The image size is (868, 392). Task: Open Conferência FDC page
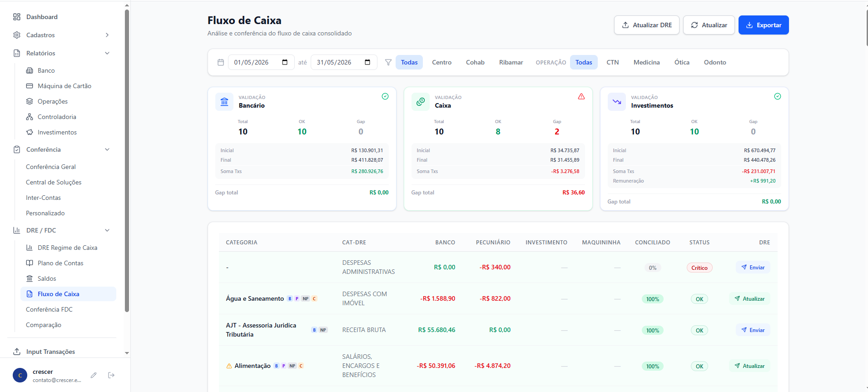[49, 309]
